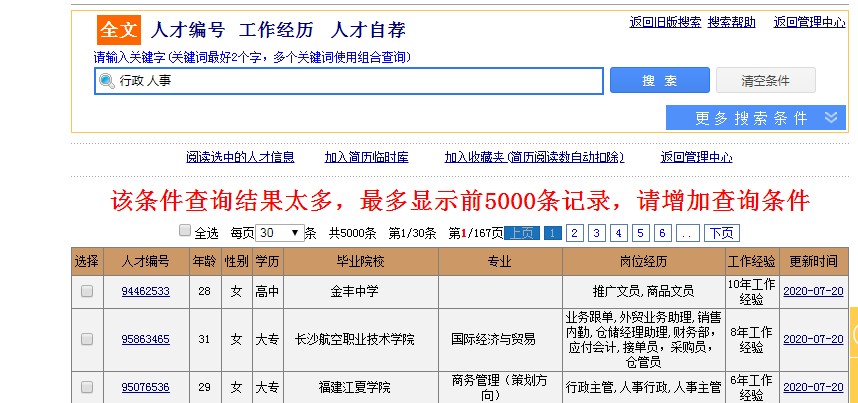Image resolution: width=858 pixels, height=403 pixels.
Task: Click the 毕业院校 column header
Action: click(x=361, y=261)
